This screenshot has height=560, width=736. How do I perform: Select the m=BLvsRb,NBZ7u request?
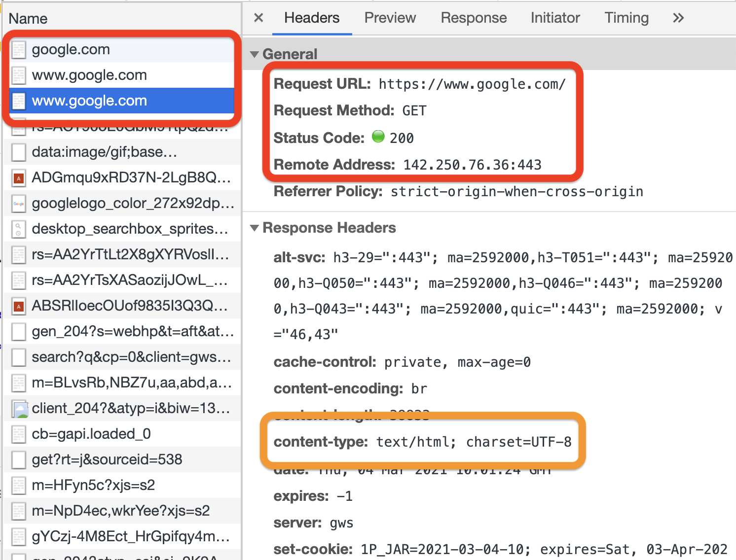(122, 383)
